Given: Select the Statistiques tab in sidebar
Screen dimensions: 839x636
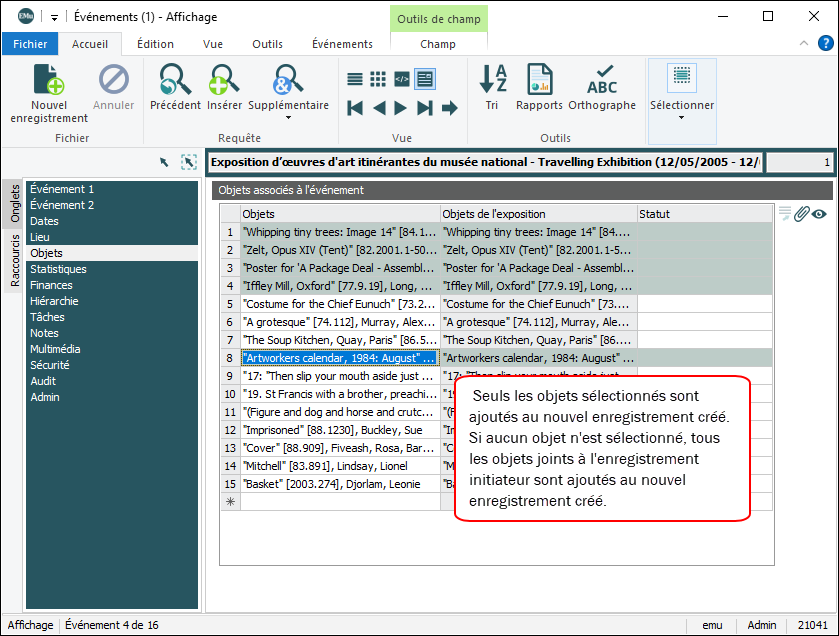Looking at the screenshot, I should point(58,269).
